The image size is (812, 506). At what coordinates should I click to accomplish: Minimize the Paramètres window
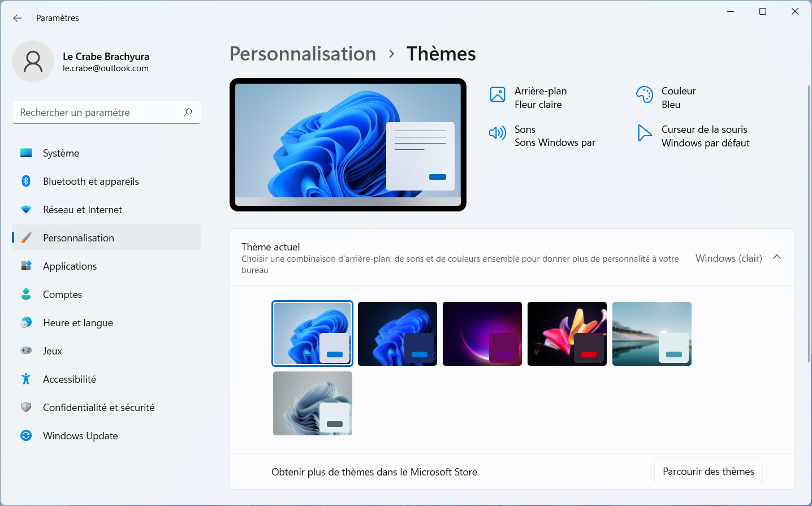(x=731, y=11)
